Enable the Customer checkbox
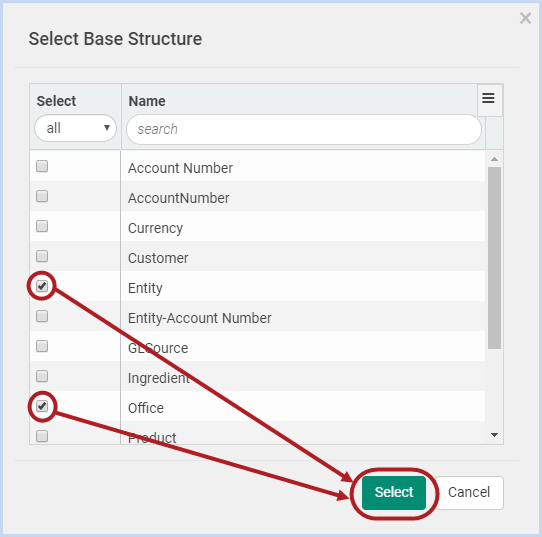 point(42,256)
